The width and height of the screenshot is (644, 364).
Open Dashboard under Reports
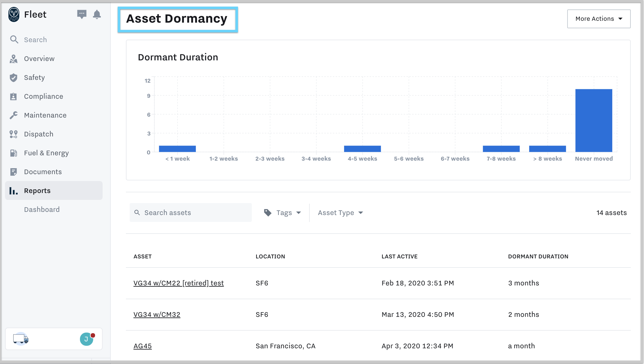tap(42, 210)
